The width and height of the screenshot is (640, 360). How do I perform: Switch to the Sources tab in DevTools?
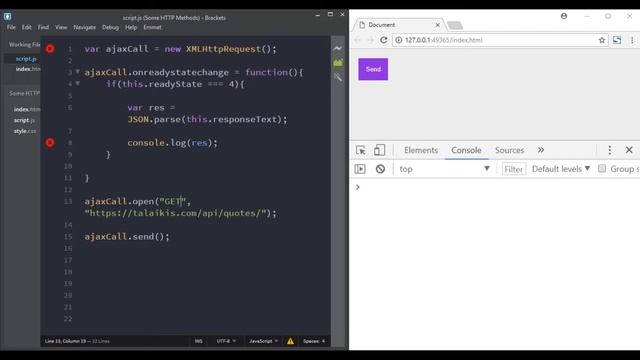(509, 150)
